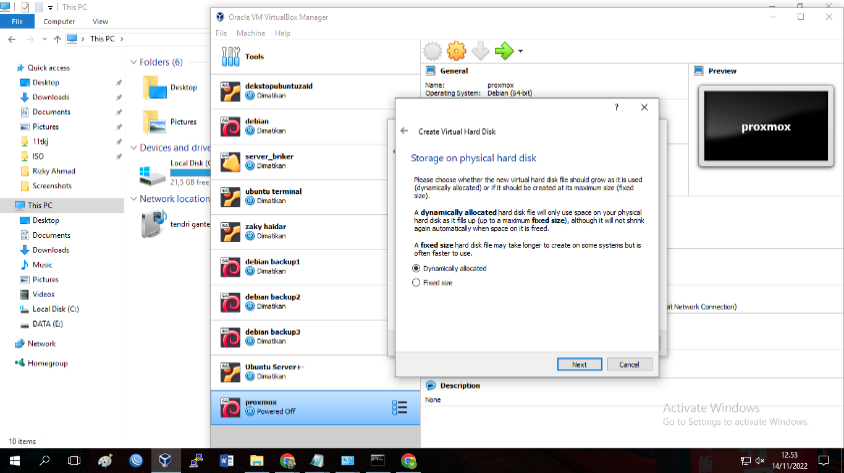Choose Dynamically allocated radio option
The width and height of the screenshot is (844, 473).
[x=449, y=268]
